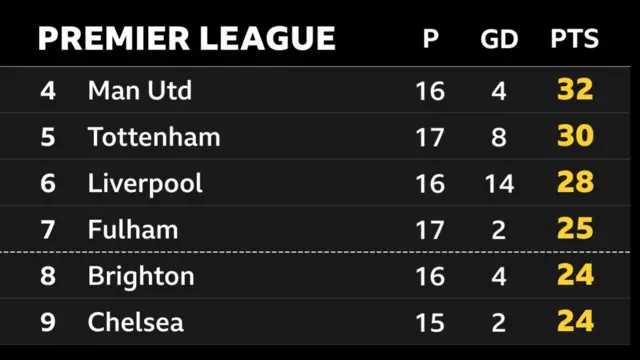Click Liverpool's goal difference of 14

click(x=499, y=183)
